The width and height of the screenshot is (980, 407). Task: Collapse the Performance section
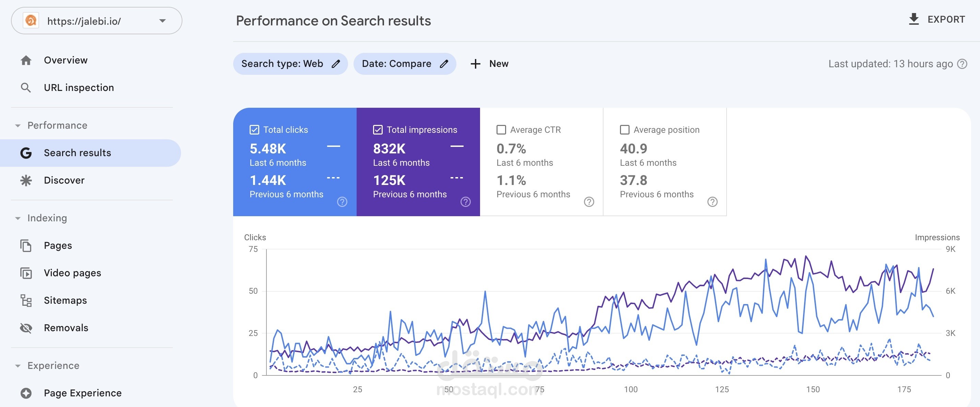(x=17, y=126)
